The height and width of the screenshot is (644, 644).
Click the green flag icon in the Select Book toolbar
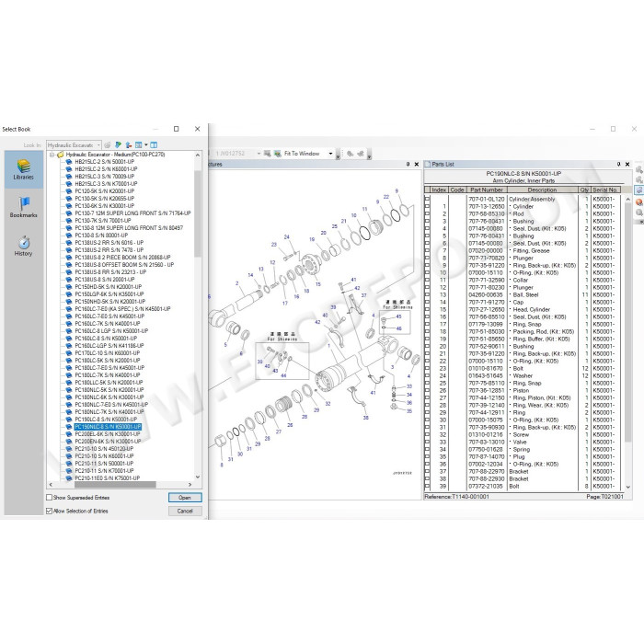(119, 145)
